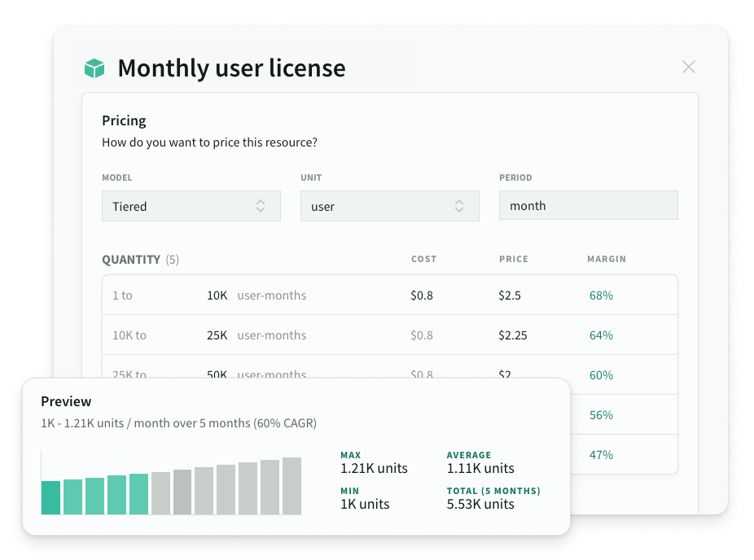The height and width of the screenshot is (560, 754).
Task: Click the first dark green preview bar
Action: pos(51,497)
